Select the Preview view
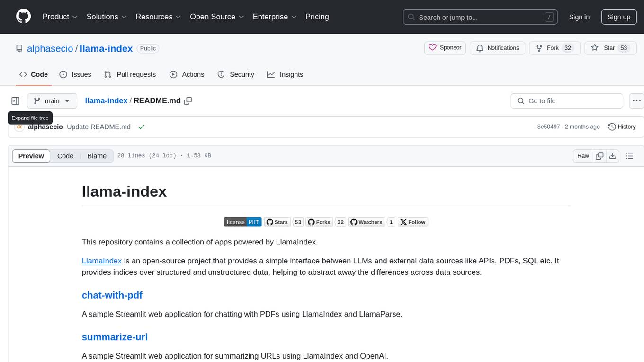The width and height of the screenshot is (644, 362). click(31, 156)
